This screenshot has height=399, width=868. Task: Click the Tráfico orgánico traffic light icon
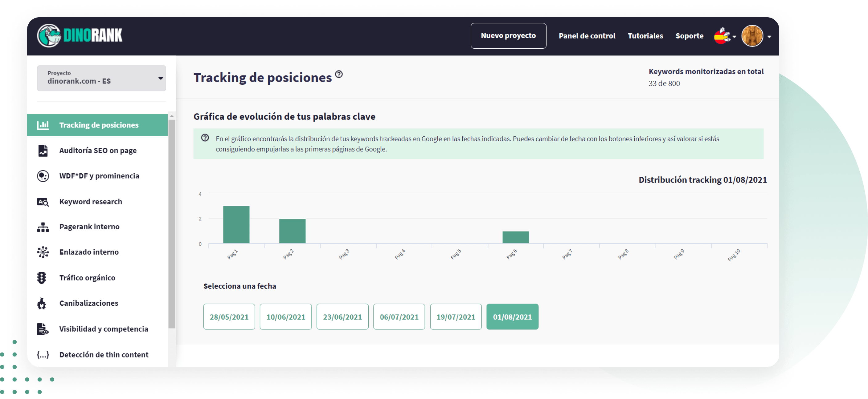point(42,278)
